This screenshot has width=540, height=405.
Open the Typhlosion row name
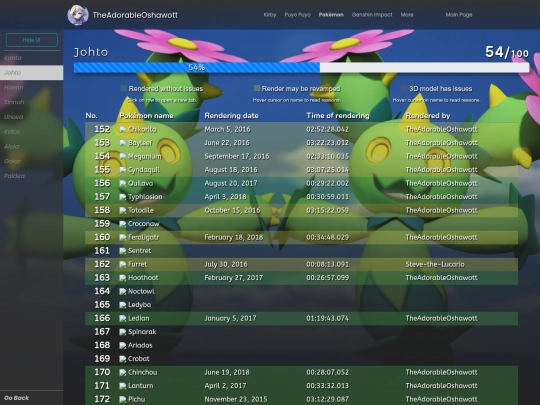click(145, 197)
